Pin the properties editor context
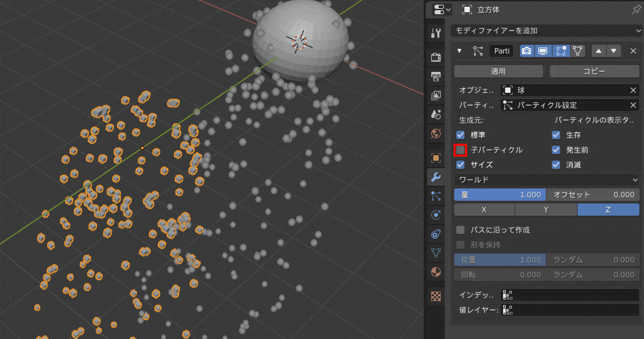Screen dimensions: 644x339 636,9
